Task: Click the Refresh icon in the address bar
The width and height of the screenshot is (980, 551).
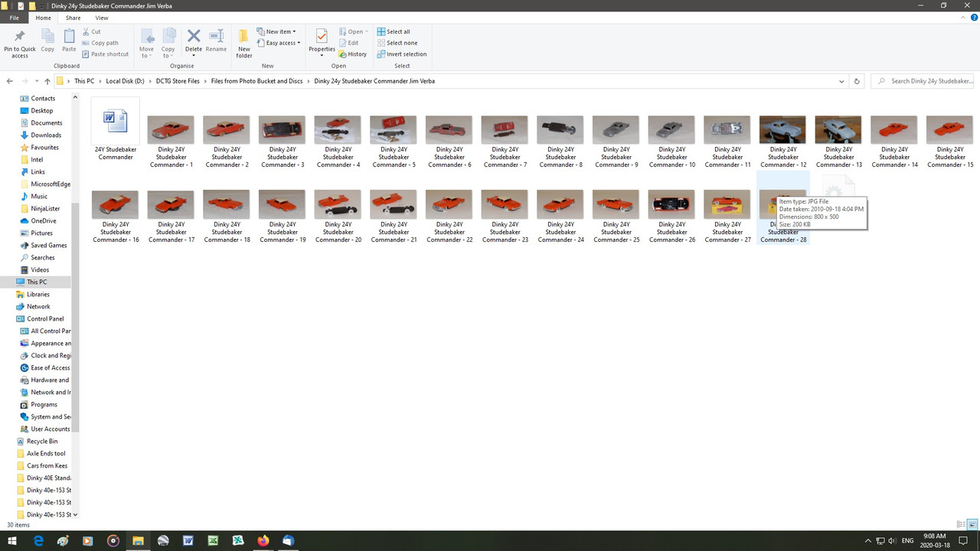Action: [x=856, y=81]
